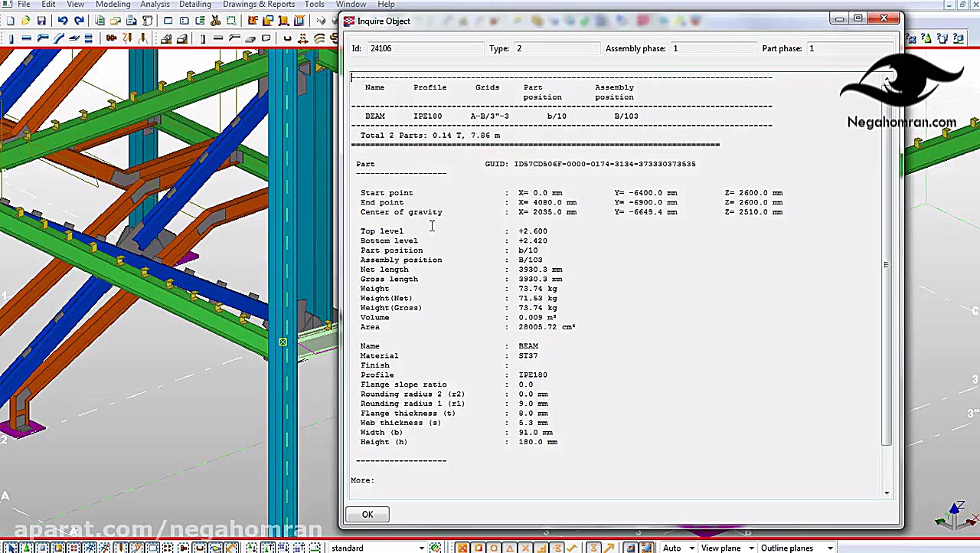Open the View plane dropdown
Image resolution: width=980 pixels, height=553 pixels.
pyautogui.click(x=728, y=548)
